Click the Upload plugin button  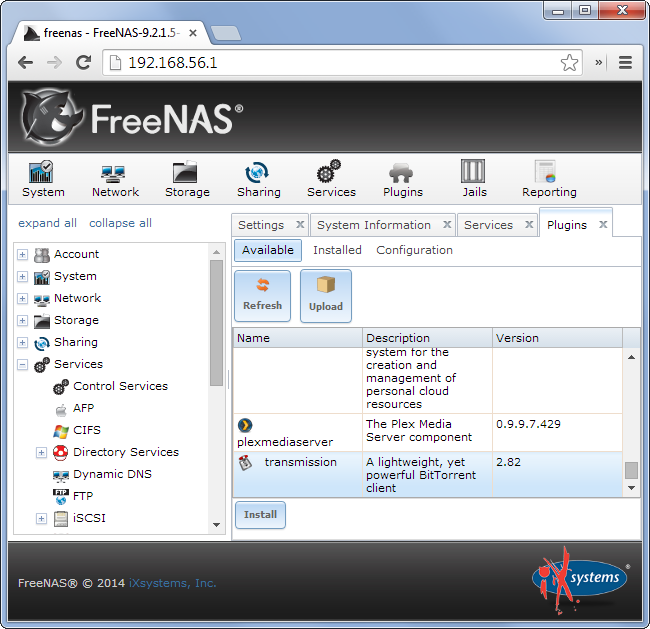(326, 296)
